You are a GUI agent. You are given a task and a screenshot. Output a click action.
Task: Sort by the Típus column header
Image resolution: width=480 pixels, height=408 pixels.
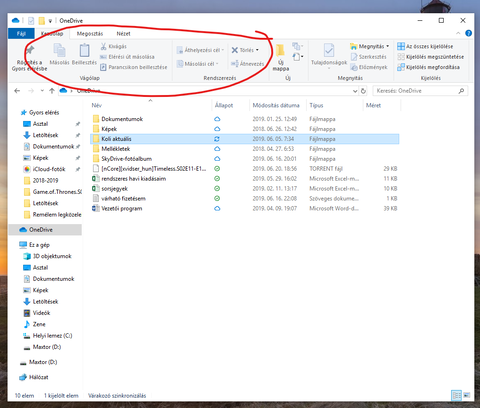click(316, 105)
